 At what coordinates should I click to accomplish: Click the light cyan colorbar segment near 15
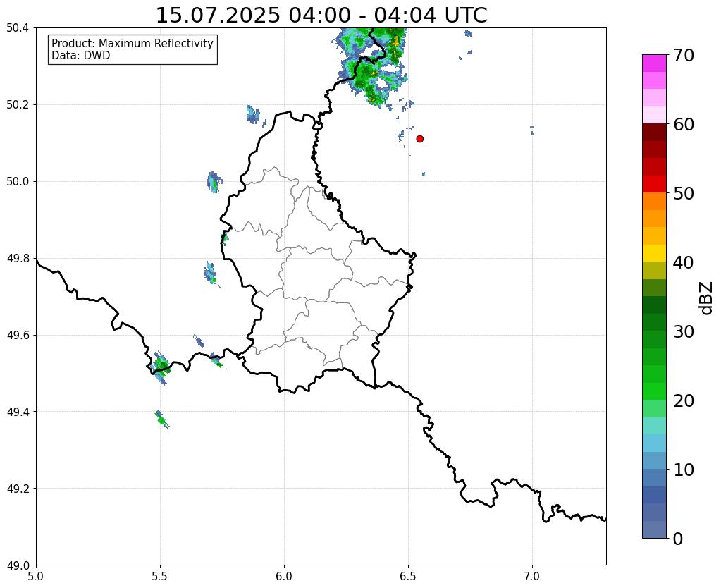pyautogui.click(x=654, y=426)
